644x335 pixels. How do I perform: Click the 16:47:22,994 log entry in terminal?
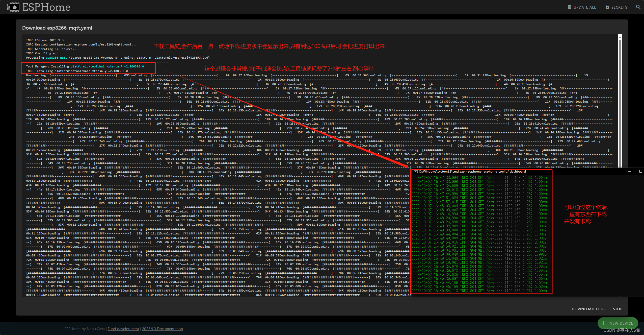tap(479, 178)
